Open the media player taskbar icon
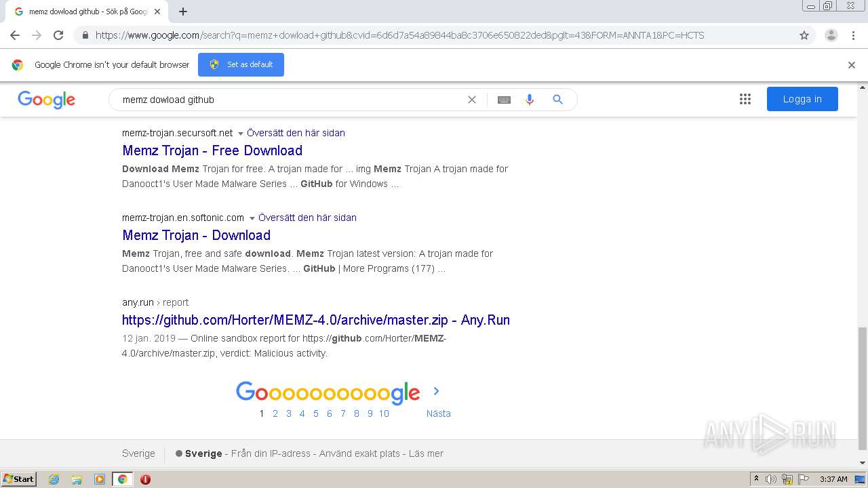 (x=100, y=479)
